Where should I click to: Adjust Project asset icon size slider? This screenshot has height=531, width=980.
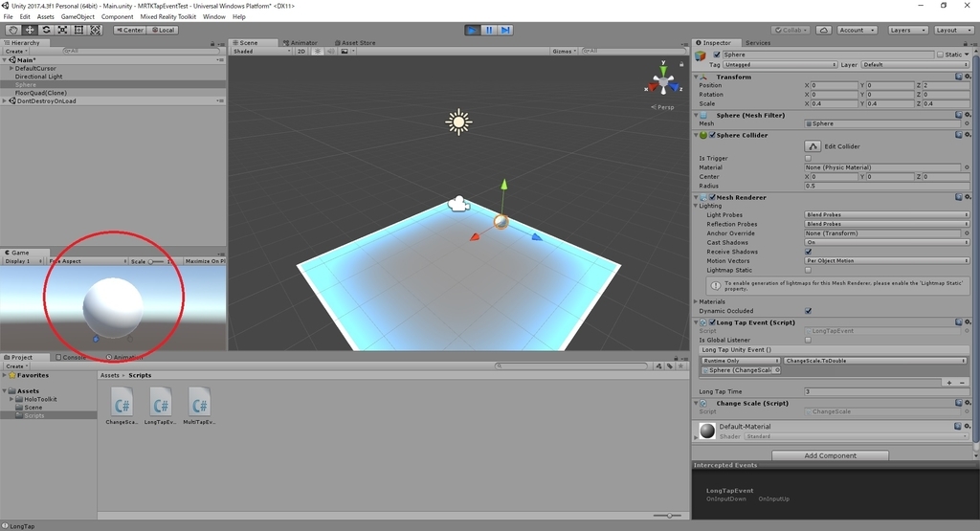click(x=668, y=516)
